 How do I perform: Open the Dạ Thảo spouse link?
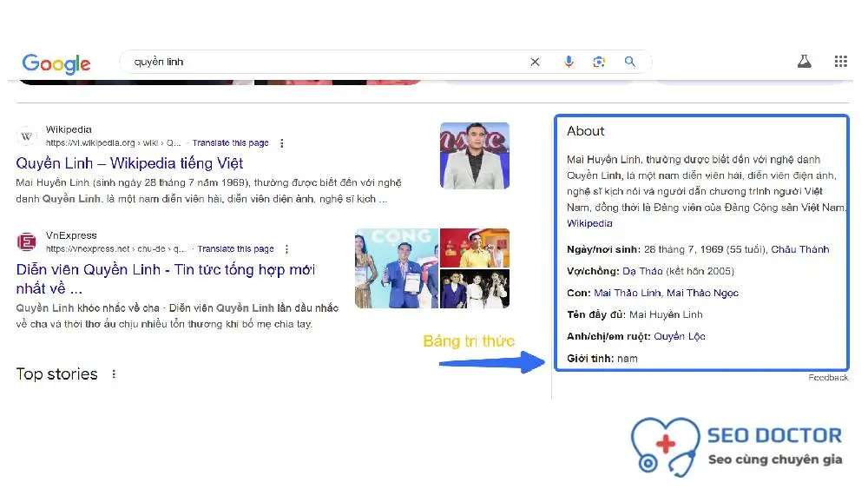pyautogui.click(x=642, y=271)
